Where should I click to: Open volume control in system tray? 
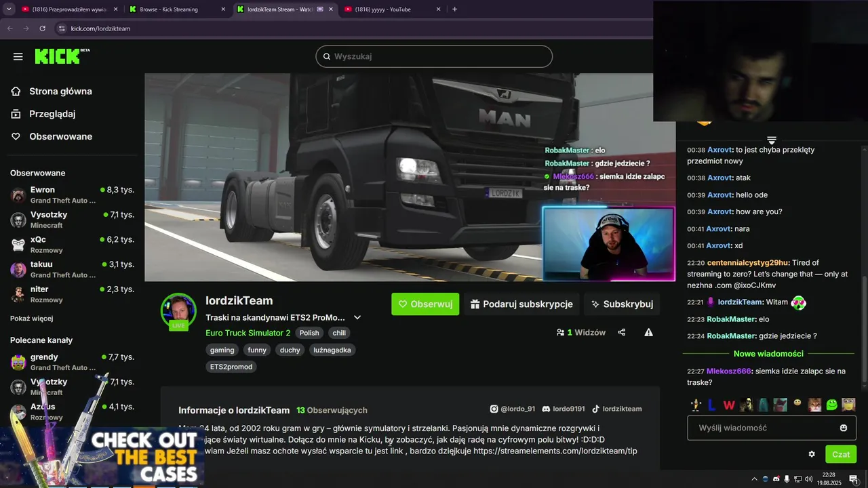pyautogui.click(x=808, y=479)
